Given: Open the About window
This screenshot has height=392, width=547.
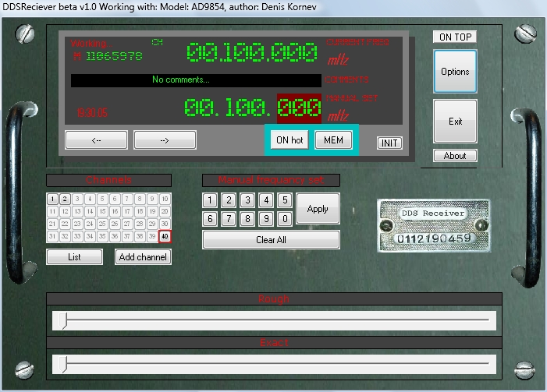Looking at the screenshot, I should [x=455, y=155].
